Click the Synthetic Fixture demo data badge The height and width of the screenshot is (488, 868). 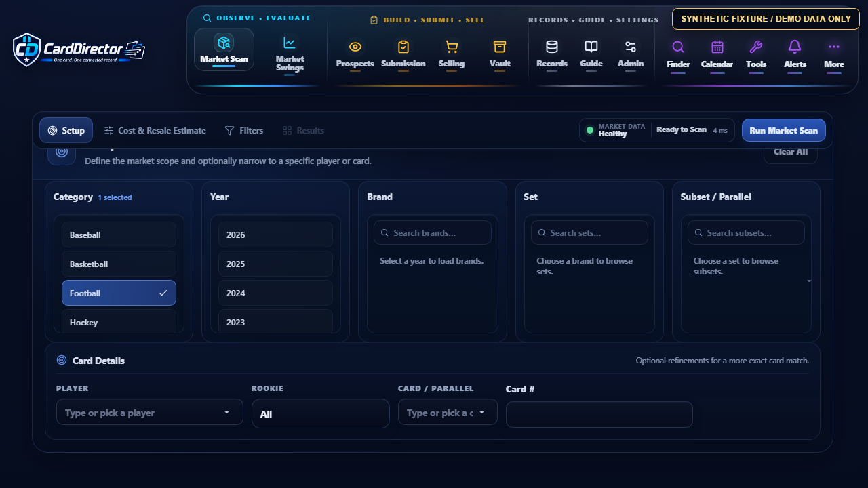tap(766, 19)
